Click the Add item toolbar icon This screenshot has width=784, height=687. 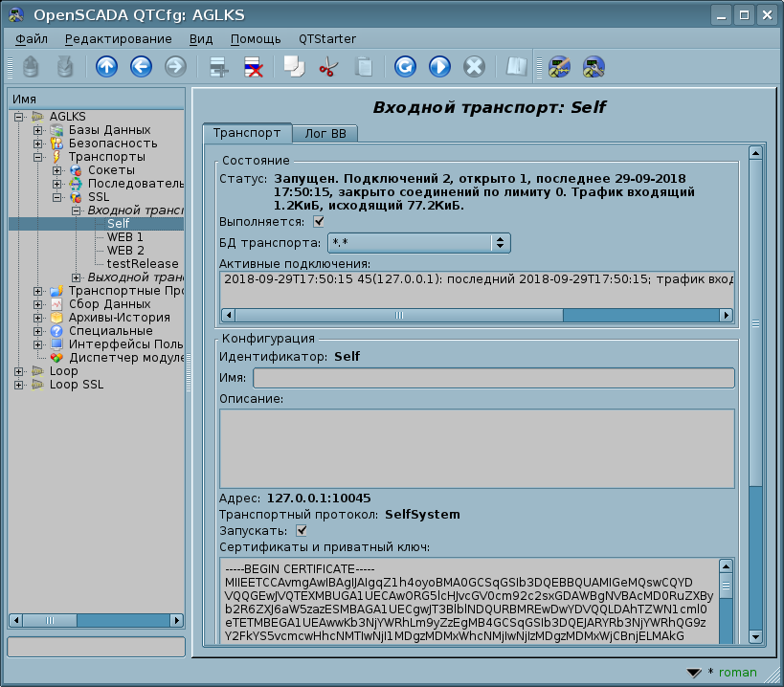(218, 66)
